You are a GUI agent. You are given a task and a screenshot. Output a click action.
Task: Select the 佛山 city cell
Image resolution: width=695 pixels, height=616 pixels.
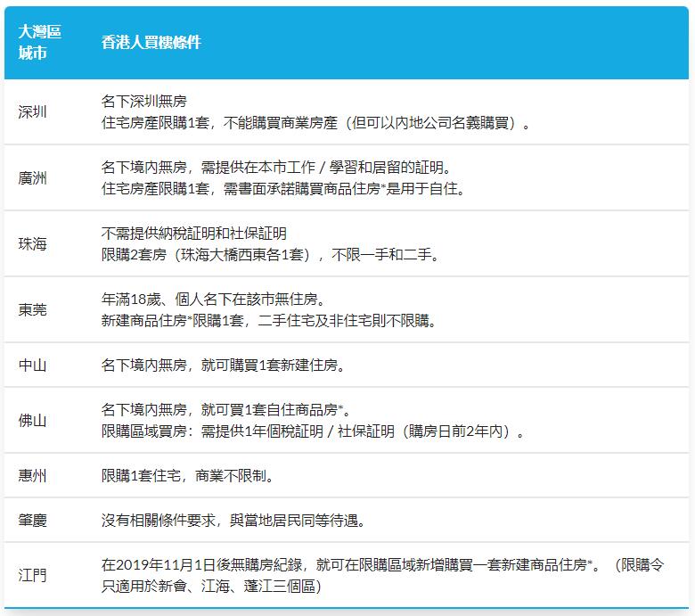32,420
